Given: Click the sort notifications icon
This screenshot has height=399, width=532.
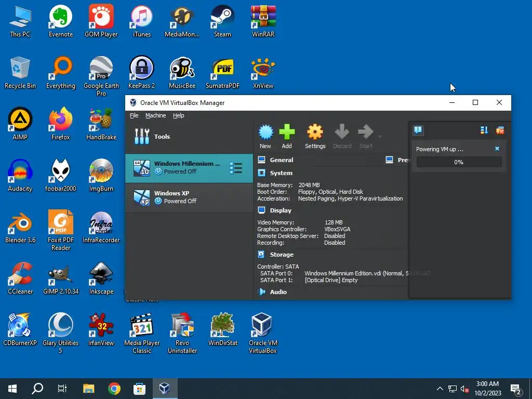Looking at the screenshot, I should point(484,130).
